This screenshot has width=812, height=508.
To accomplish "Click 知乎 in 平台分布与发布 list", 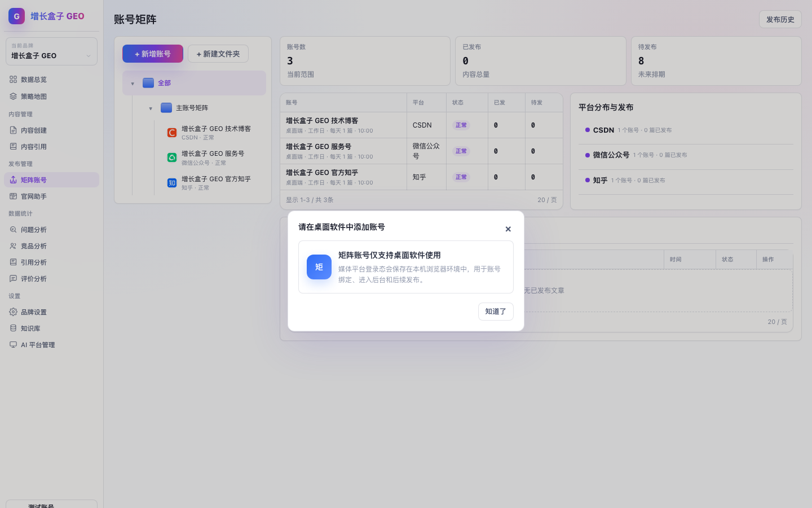I will 686,180.
